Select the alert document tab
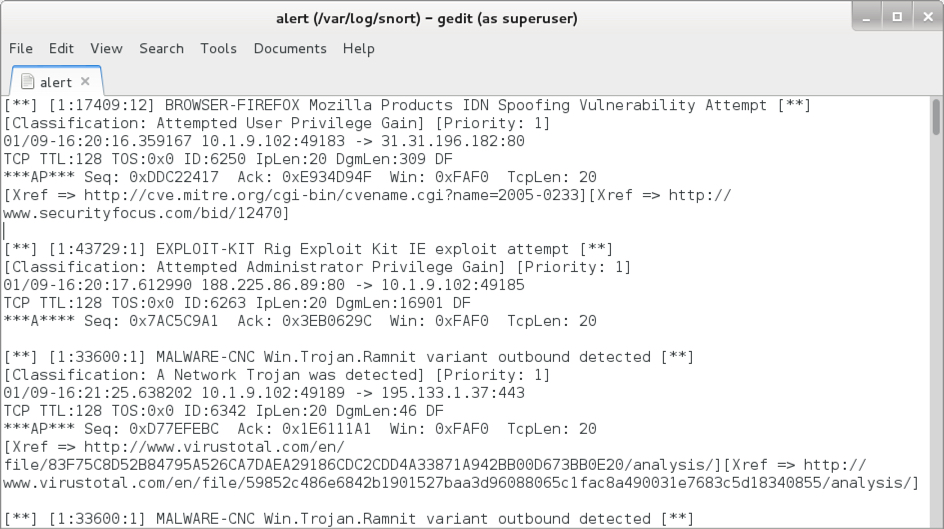The width and height of the screenshot is (944, 529). point(56,81)
